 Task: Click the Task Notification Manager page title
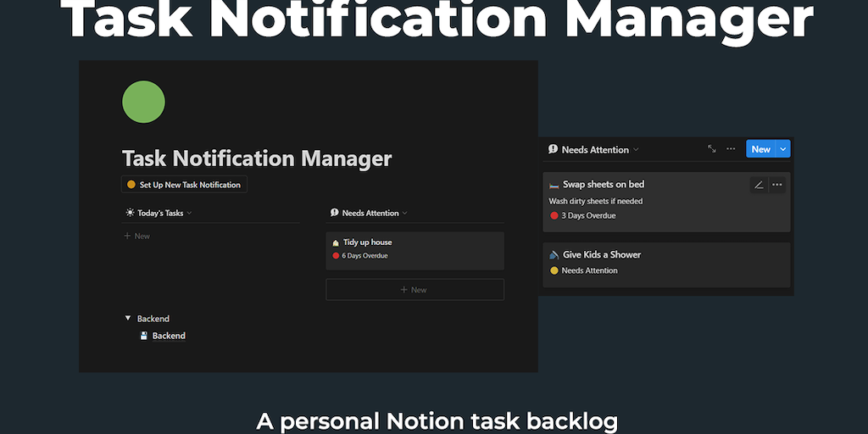tap(257, 159)
